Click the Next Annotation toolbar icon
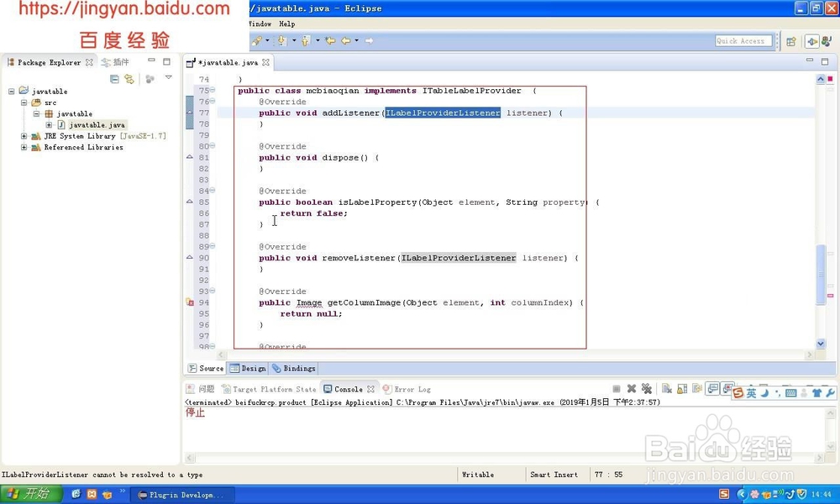Image resolution: width=840 pixels, height=504 pixels. click(282, 40)
